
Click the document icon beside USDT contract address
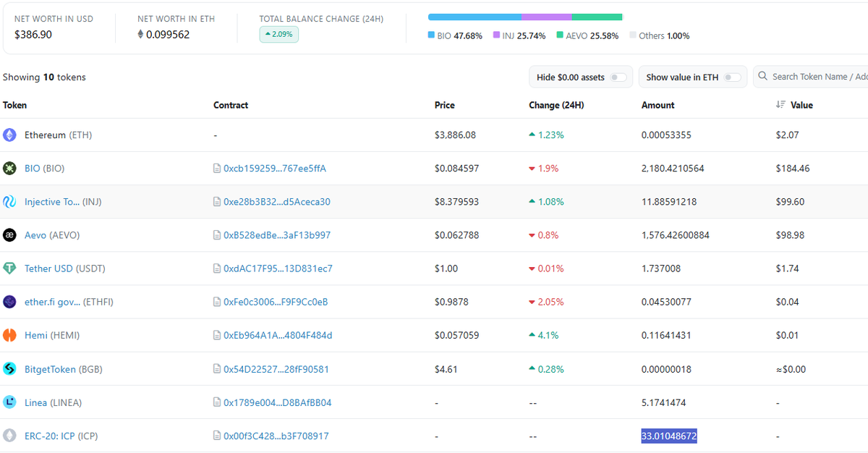pos(217,268)
